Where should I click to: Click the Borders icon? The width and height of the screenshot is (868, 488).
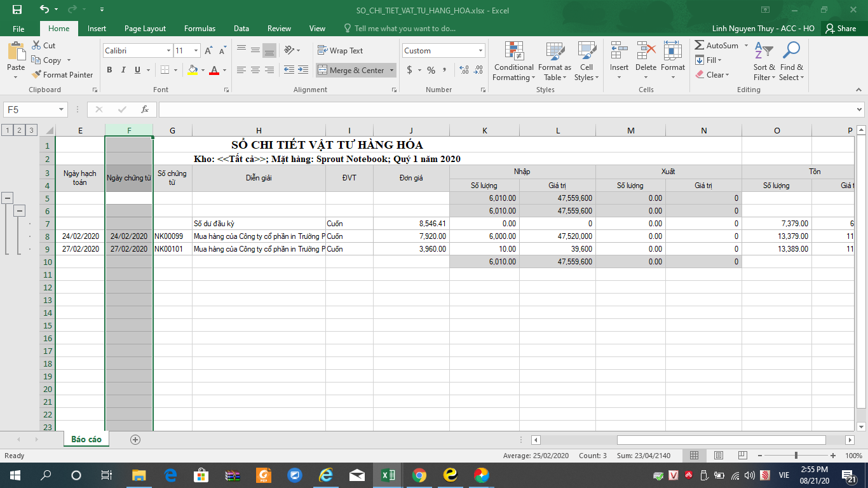coord(165,70)
